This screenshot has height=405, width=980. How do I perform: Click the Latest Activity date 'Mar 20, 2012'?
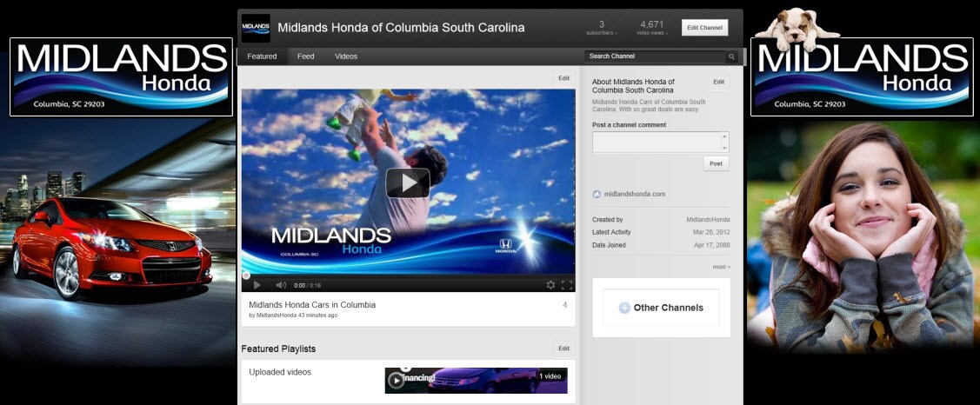[x=711, y=233]
